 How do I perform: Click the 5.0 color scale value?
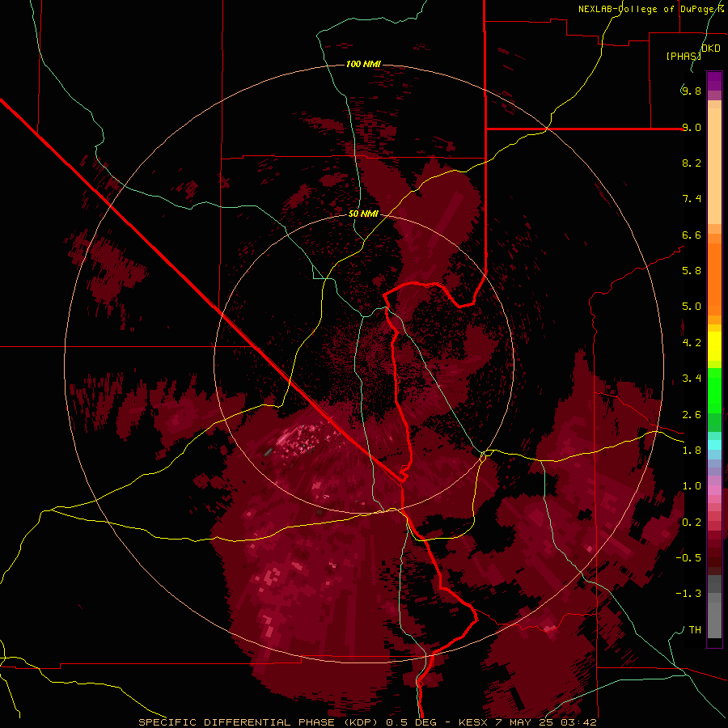pos(692,307)
